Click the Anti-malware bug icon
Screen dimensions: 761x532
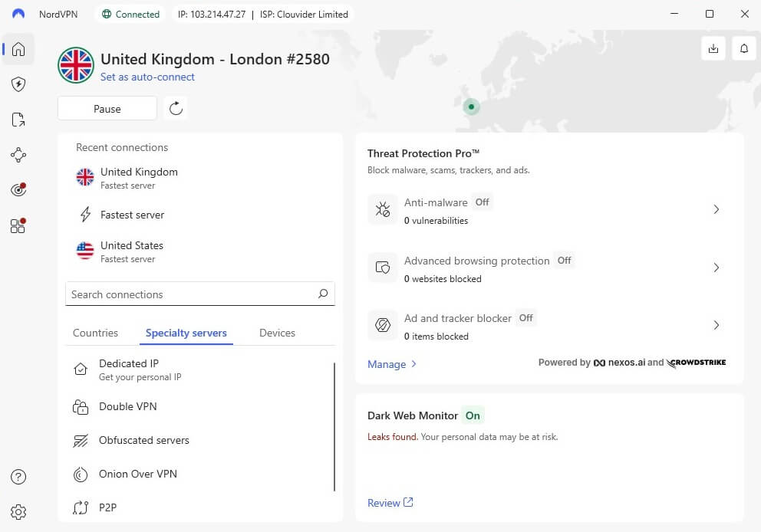point(383,209)
